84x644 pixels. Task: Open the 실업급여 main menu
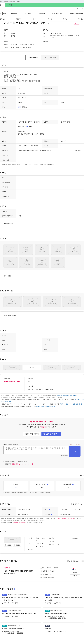point(42,14)
